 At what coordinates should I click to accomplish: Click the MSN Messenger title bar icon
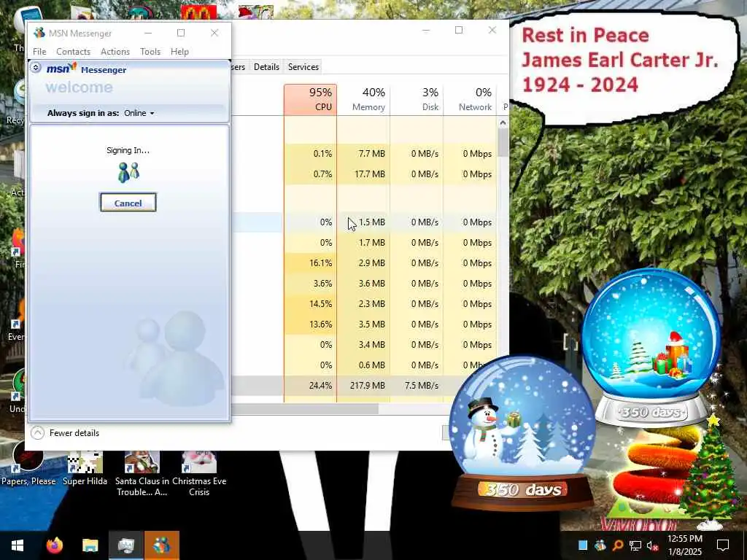click(x=39, y=33)
